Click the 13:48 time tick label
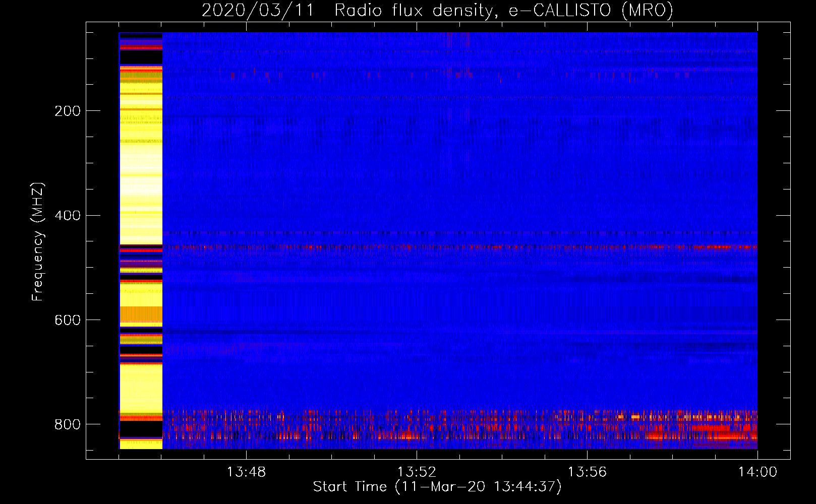 (x=246, y=472)
